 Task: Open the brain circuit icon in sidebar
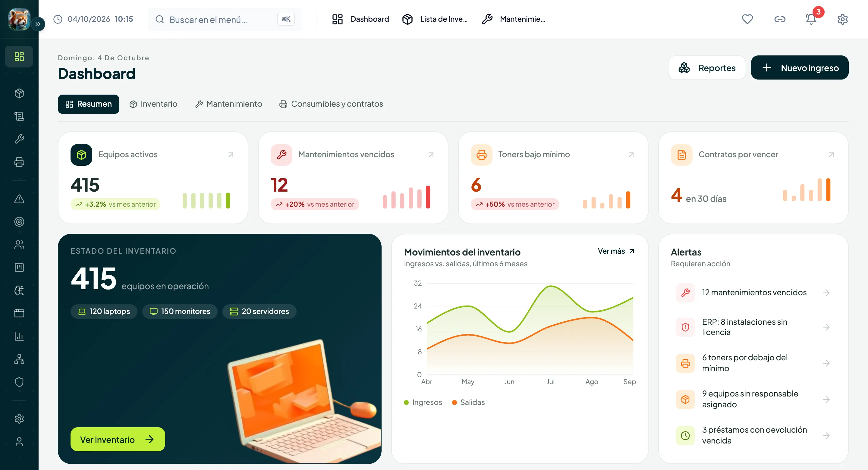(x=19, y=290)
